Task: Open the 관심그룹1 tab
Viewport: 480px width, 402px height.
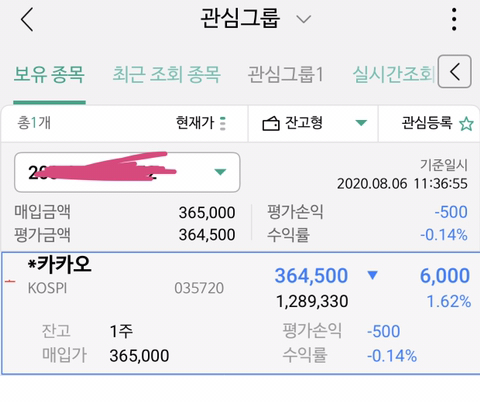Action: (x=286, y=74)
